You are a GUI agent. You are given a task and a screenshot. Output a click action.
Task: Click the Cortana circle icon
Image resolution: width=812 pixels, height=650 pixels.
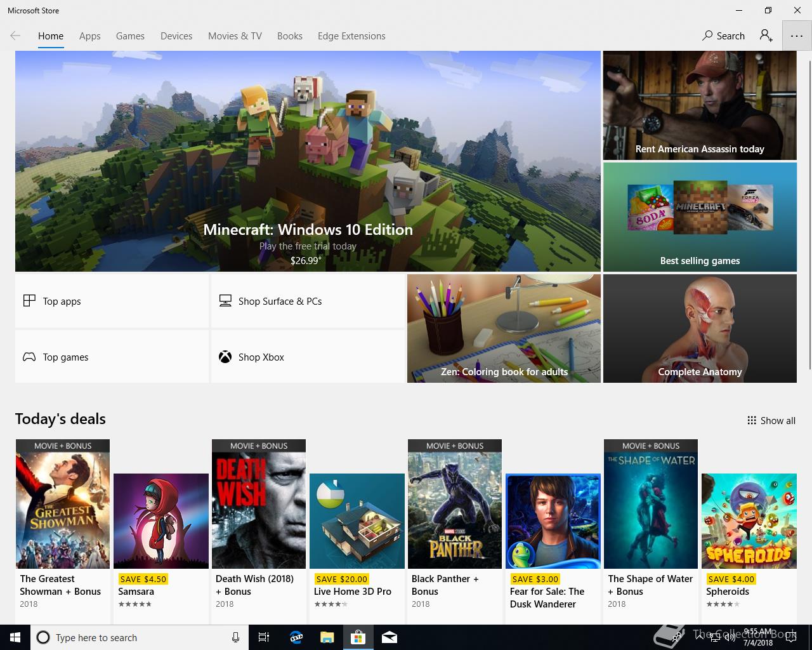click(43, 637)
